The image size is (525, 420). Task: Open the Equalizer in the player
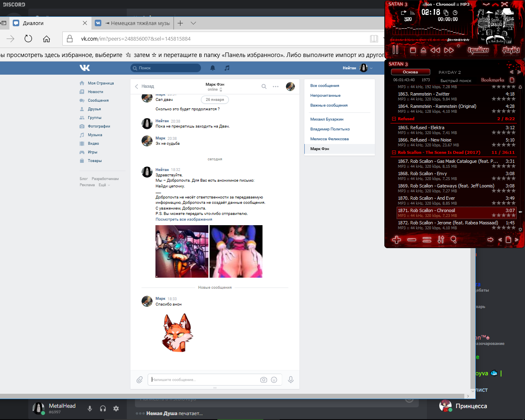(x=478, y=50)
